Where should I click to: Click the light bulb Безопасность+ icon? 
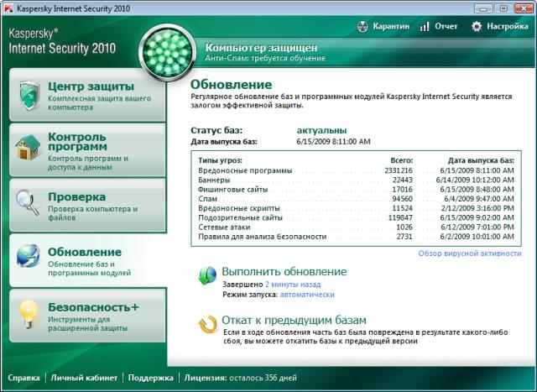click(x=28, y=314)
